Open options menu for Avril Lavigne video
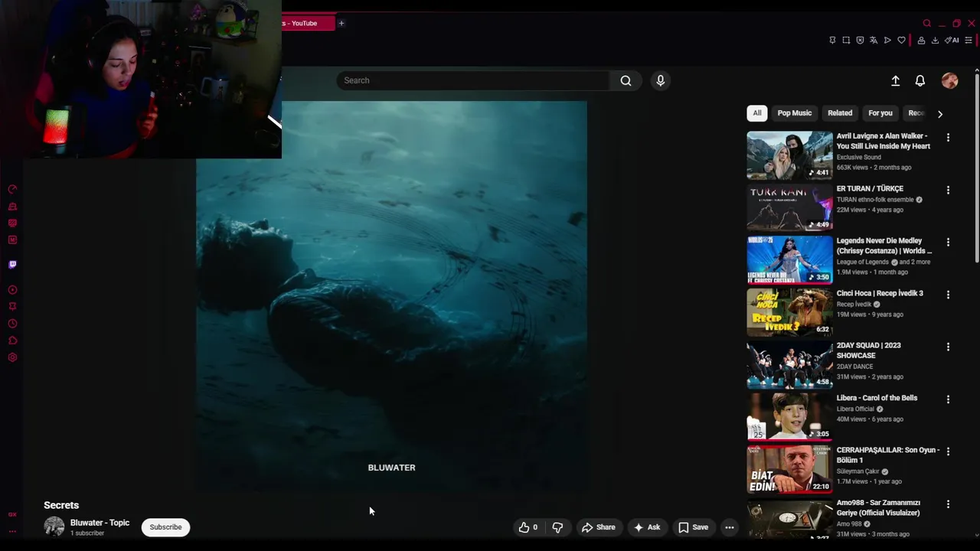This screenshot has height=551, width=980. [948, 138]
